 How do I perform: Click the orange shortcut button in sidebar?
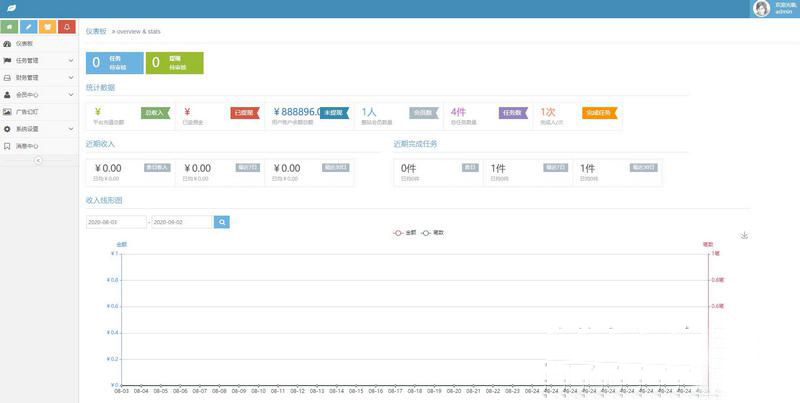pos(48,27)
